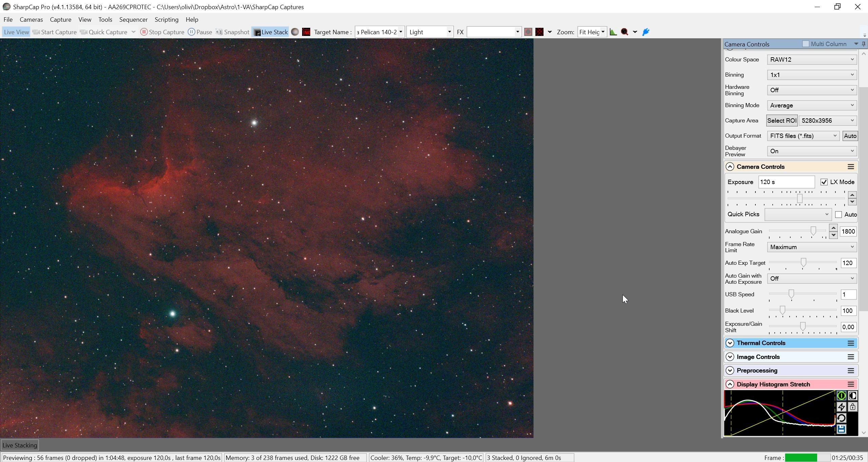Reset the histogram stretch with circular arrow
Viewport: 868px width, 462px height.
pos(841,418)
